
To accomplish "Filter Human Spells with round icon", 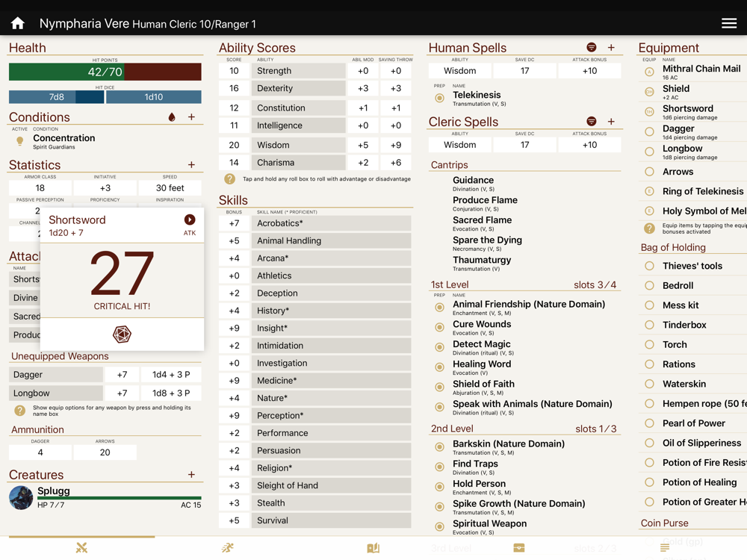I will 591,47.
